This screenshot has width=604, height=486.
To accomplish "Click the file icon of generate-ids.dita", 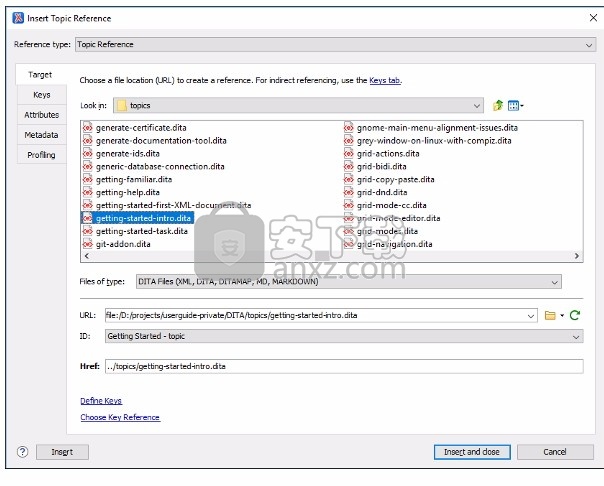I will [x=88, y=153].
